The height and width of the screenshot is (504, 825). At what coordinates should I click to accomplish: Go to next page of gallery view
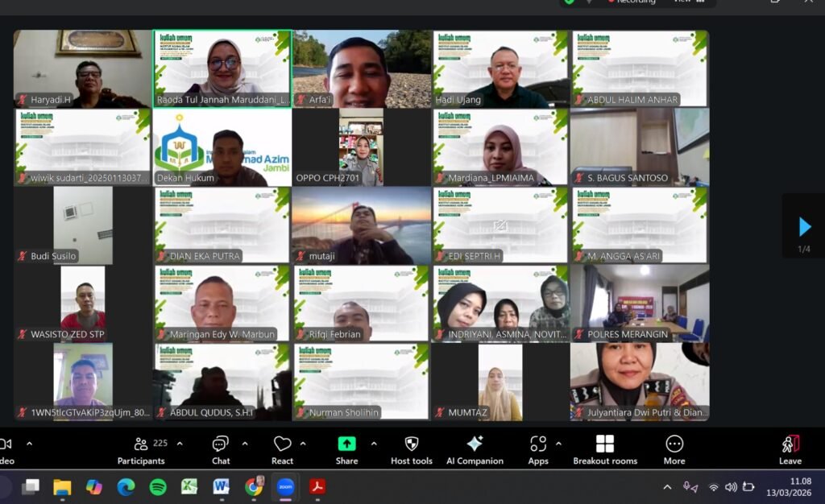804,226
